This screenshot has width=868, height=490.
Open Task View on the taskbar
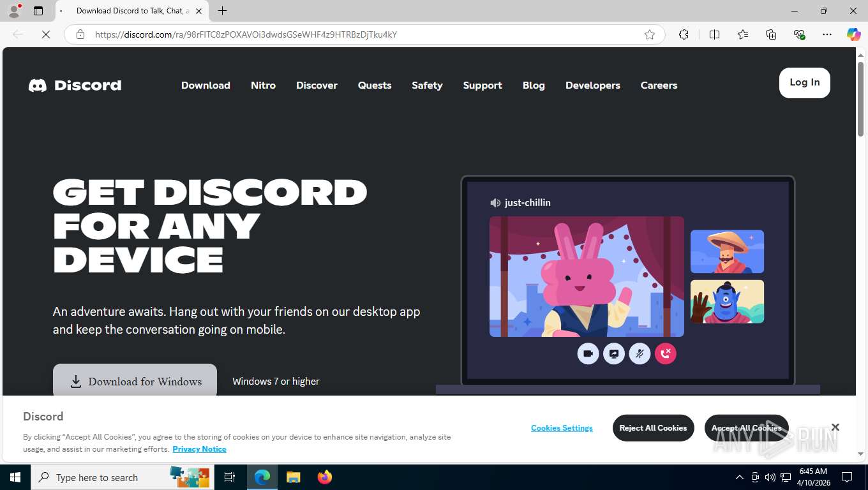(x=230, y=477)
